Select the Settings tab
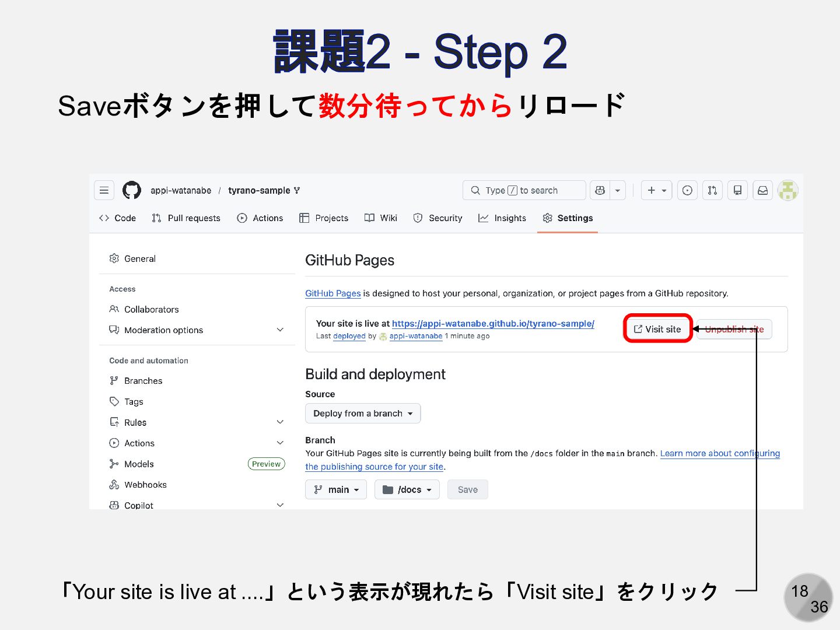Viewport: 840px width, 630px height. point(568,218)
